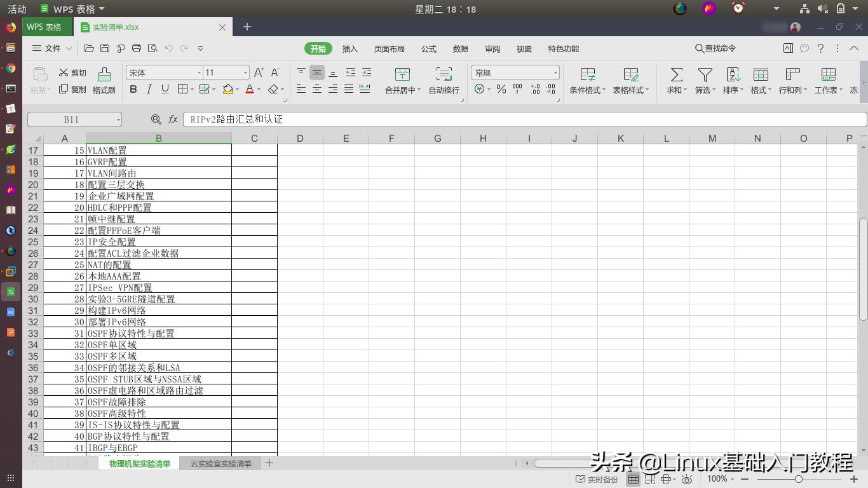Switch to the 插入 ribbon tab
Screen dimensions: 868x488
349,48
